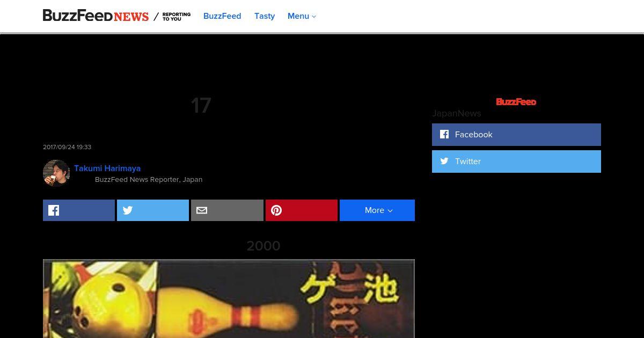Click the author's avatar photo

[56, 173]
